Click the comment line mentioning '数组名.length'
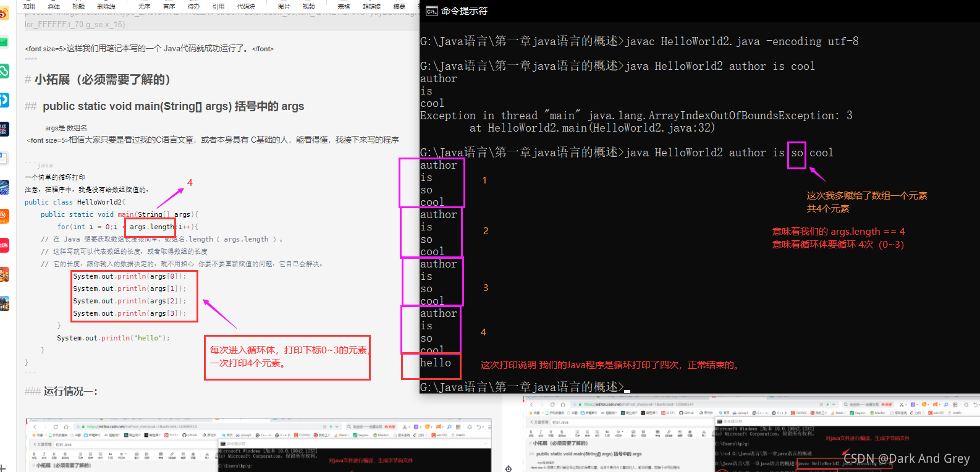This screenshot has height=472, width=980. (x=162, y=239)
